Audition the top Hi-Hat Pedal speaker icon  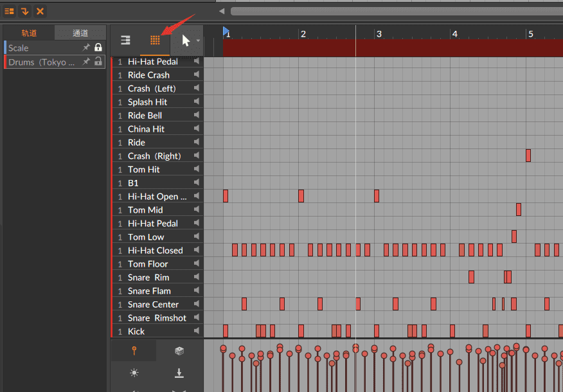[197, 61]
